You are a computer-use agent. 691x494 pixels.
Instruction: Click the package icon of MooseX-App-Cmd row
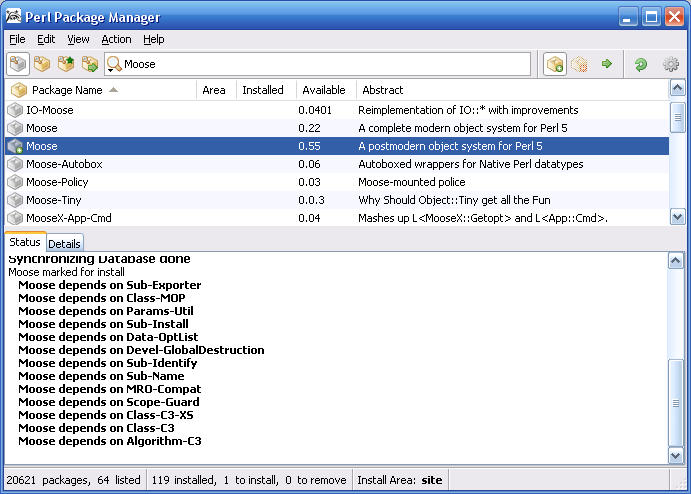coord(15,218)
